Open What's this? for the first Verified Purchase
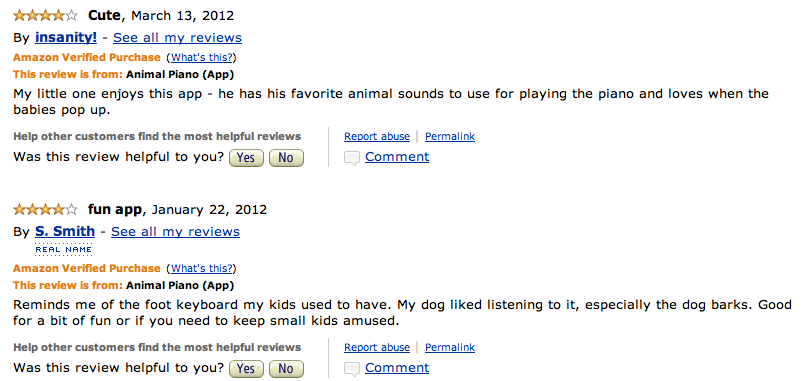The width and height of the screenshot is (810, 381). click(202, 57)
